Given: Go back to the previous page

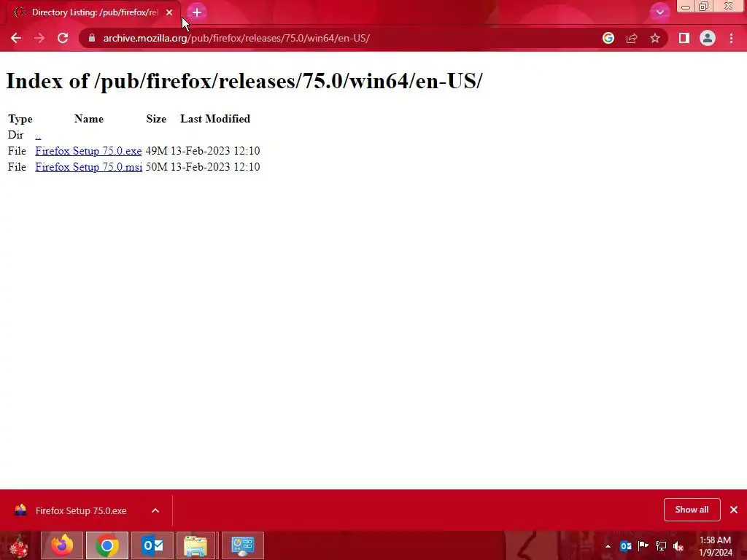Looking at the screenshot, I should pos(16,38).
